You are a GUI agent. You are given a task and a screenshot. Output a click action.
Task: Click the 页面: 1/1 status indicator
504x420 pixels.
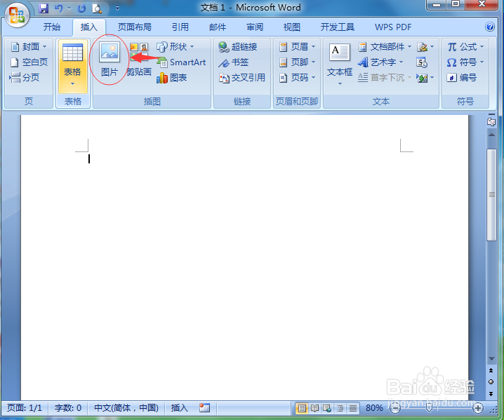click(x=25, y=408)
